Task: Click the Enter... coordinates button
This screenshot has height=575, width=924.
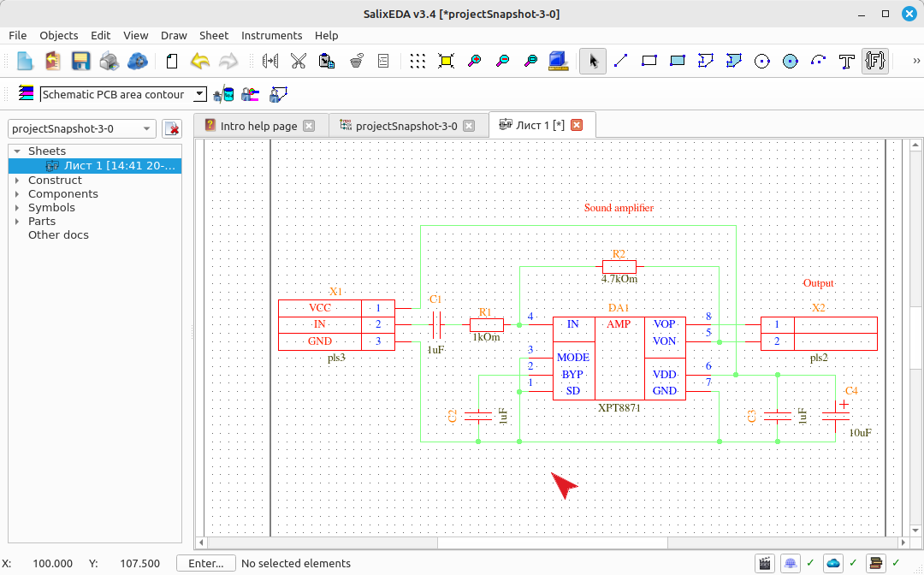Action: (x=205, y=564)
